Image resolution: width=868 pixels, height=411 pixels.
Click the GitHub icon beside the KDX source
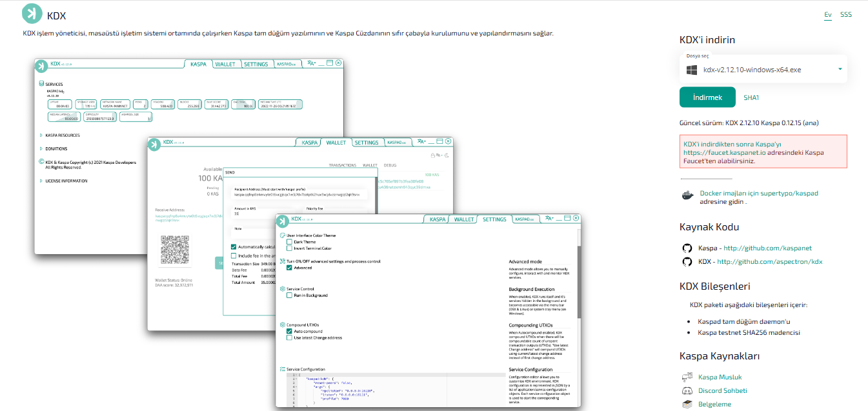(687, 262)
